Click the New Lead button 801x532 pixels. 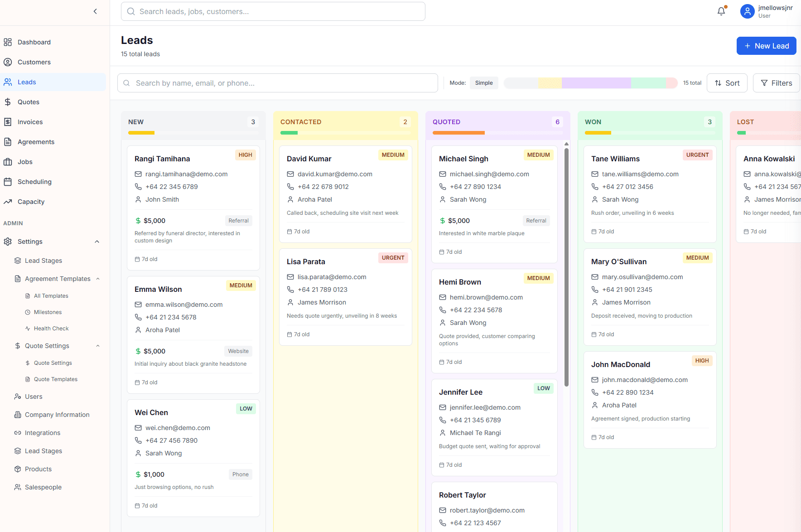(x=766, y=46)
